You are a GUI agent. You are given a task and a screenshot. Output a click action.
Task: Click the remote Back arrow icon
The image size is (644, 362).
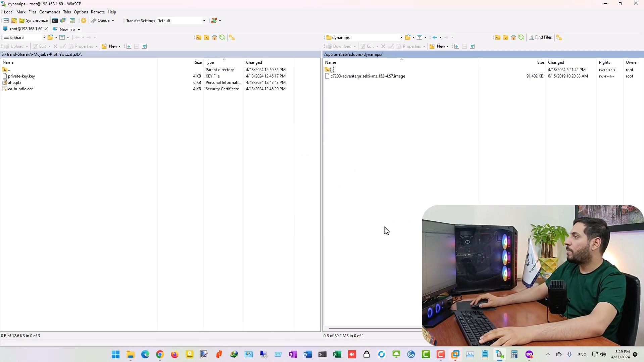click(435, 37)
